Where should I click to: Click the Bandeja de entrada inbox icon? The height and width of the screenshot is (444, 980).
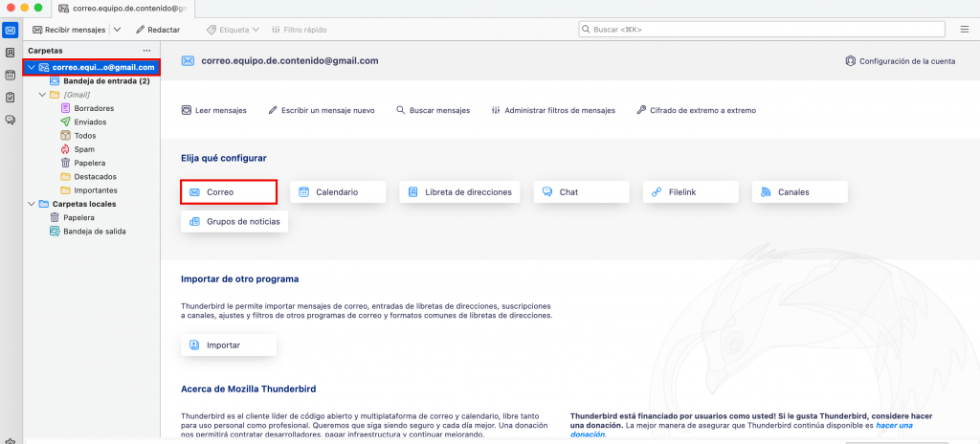point(55,81)
